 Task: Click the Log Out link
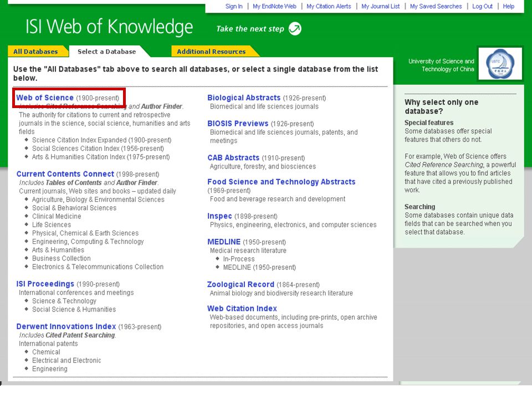pyautogui.click(x=482, y=6)
